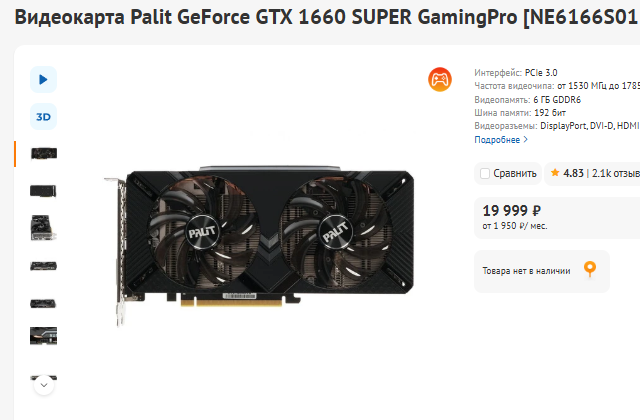Play the product video
Screen dimensions: 640x420
[43, 79]
